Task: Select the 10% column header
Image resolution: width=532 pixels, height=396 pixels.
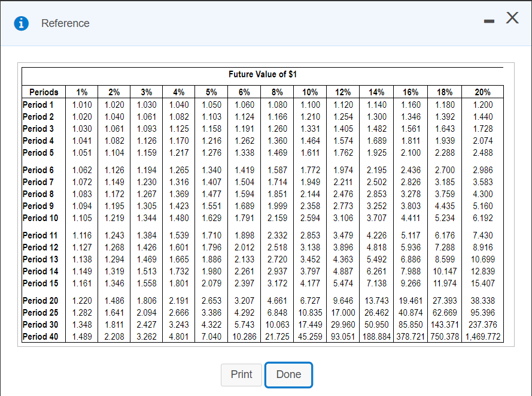Action: pyautogui.click(x=309, y=92)
